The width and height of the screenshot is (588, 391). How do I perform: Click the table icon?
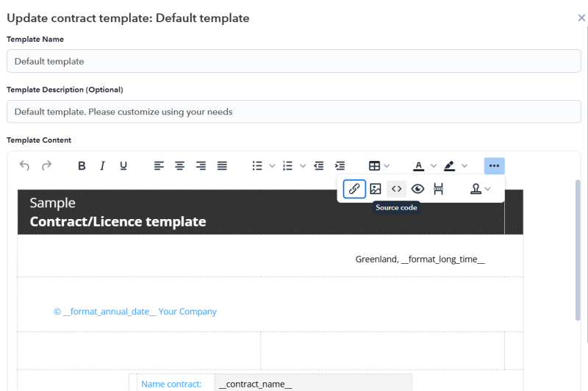click(374, 165)
